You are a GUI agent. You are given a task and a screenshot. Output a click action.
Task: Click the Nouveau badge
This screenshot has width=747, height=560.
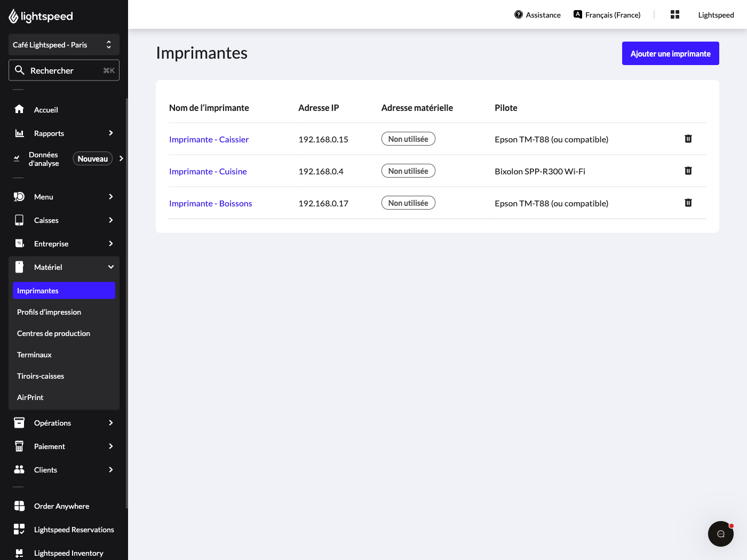[x=93, y=158]
